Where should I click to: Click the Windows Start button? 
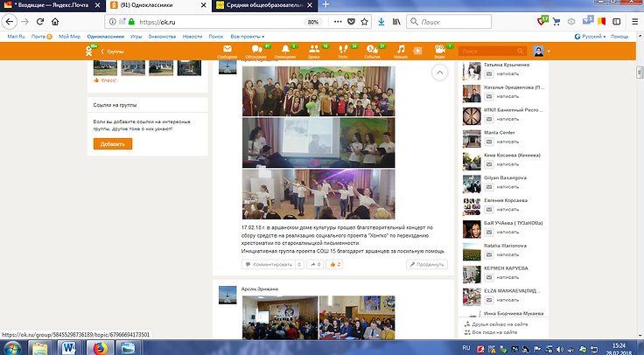[x=11, y=348]
